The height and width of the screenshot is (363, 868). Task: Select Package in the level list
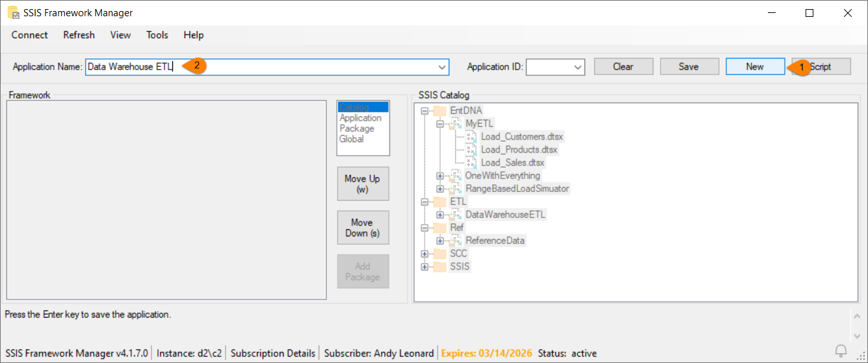point(356,129)
